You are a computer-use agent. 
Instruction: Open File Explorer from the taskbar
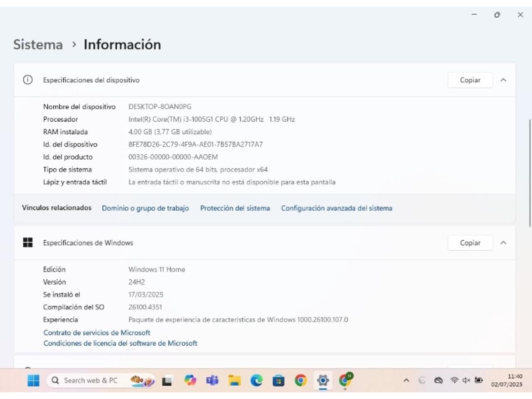pyautogui.click(x=234, y=380)
